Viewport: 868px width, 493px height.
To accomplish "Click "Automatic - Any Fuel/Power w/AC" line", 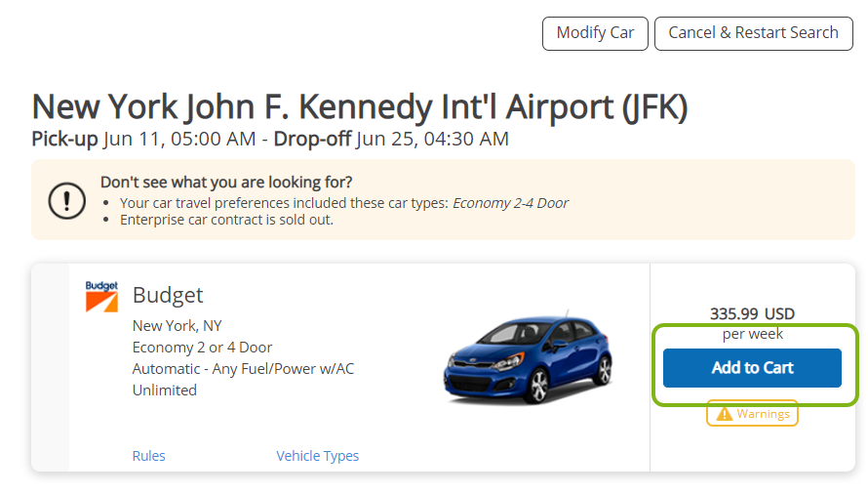I will pyautogui.click(x=243, y=369).
